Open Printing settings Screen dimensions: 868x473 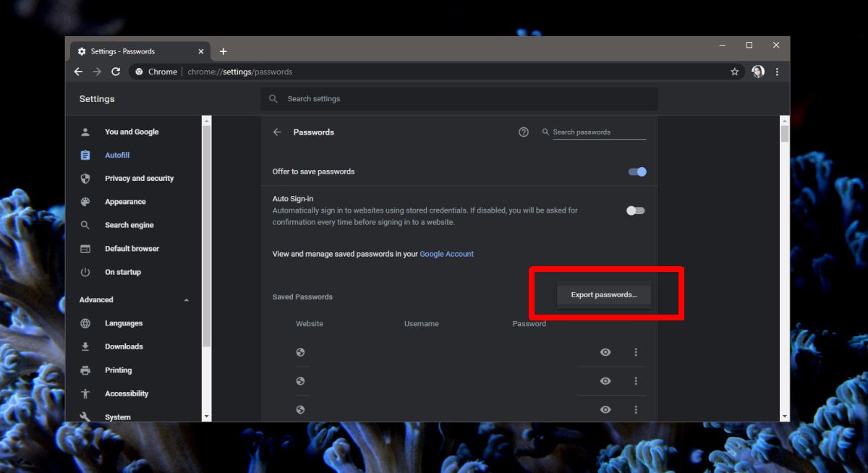(118, 370)
